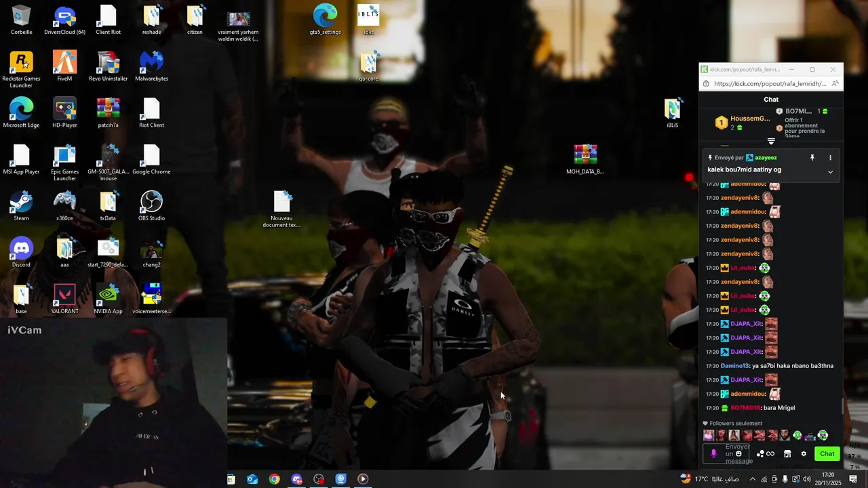The width and height of the screenshot is (868, 488).
Task: Click azayeez username in pinned message
Action: (766, 158)
